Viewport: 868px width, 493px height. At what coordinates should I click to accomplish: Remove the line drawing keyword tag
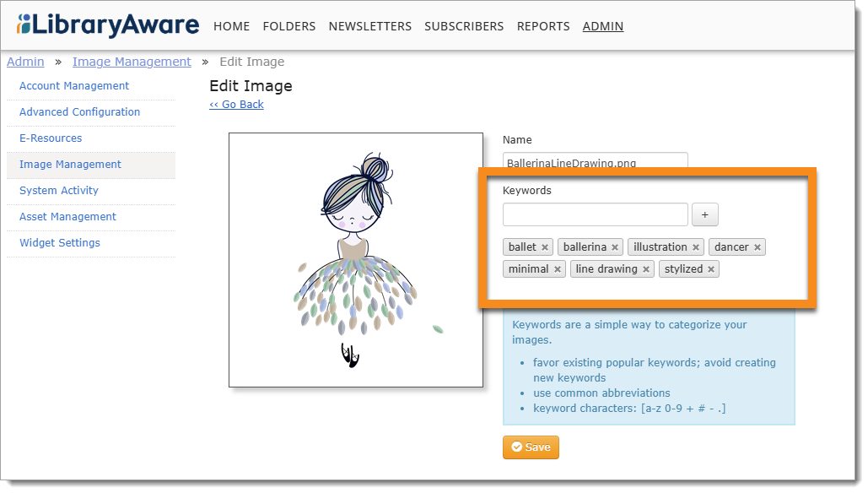(646, 269)
